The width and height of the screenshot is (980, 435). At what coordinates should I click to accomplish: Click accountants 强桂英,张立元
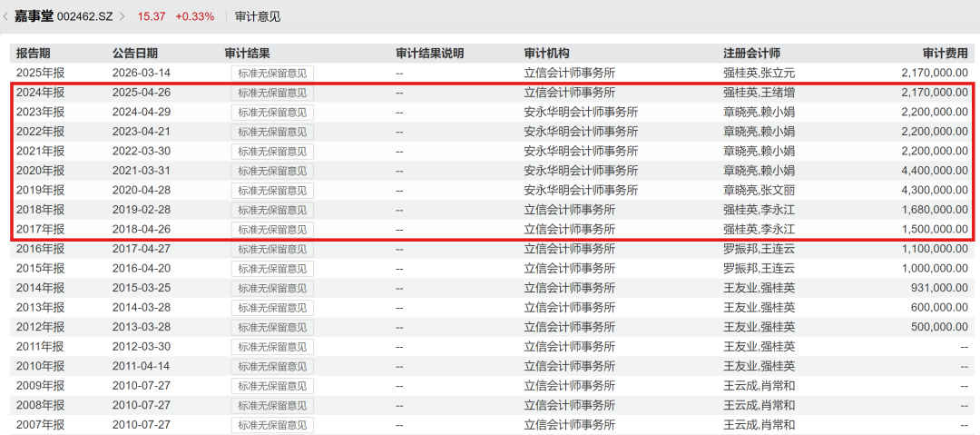coord(759,73)
